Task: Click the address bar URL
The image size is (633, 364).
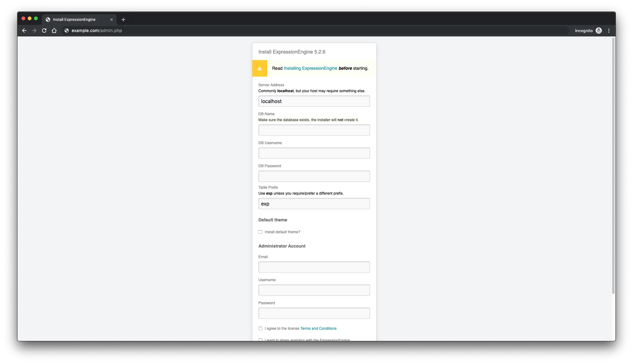Action: pos(97,31)
